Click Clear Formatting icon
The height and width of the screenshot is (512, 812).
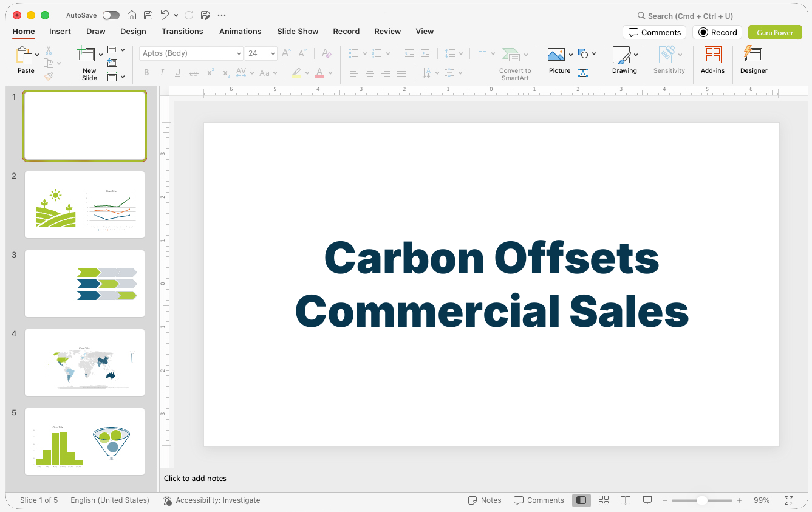(327, 53)
